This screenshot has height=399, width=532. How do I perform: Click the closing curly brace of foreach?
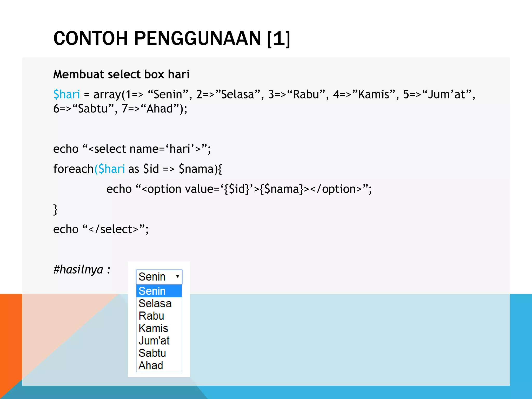point(55,209)
